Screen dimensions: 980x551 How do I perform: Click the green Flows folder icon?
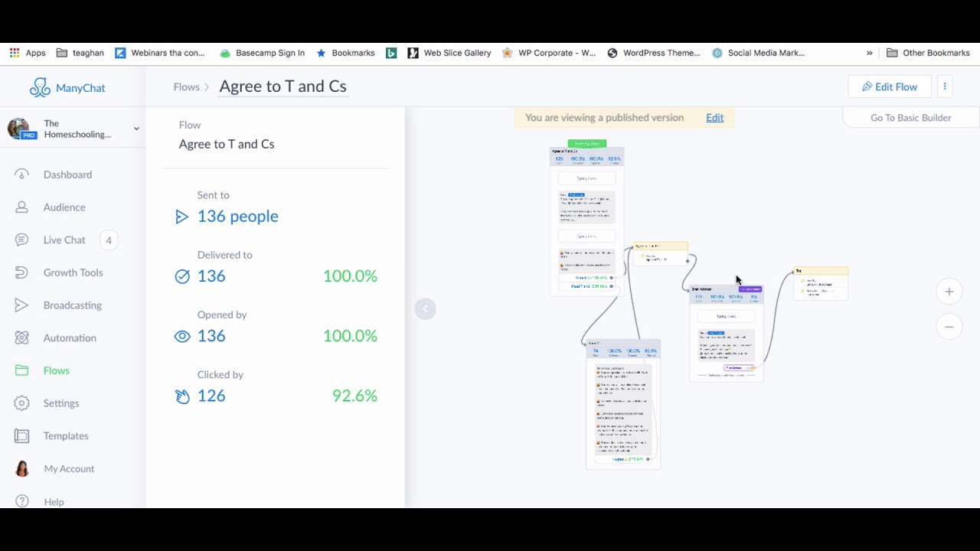click(x=21, y=370)
